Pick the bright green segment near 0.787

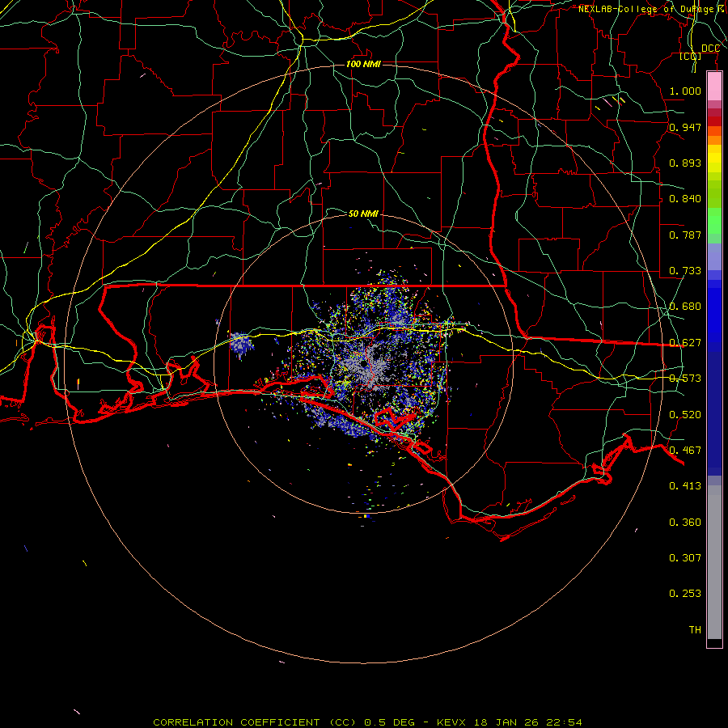click(x=714, y=221)
